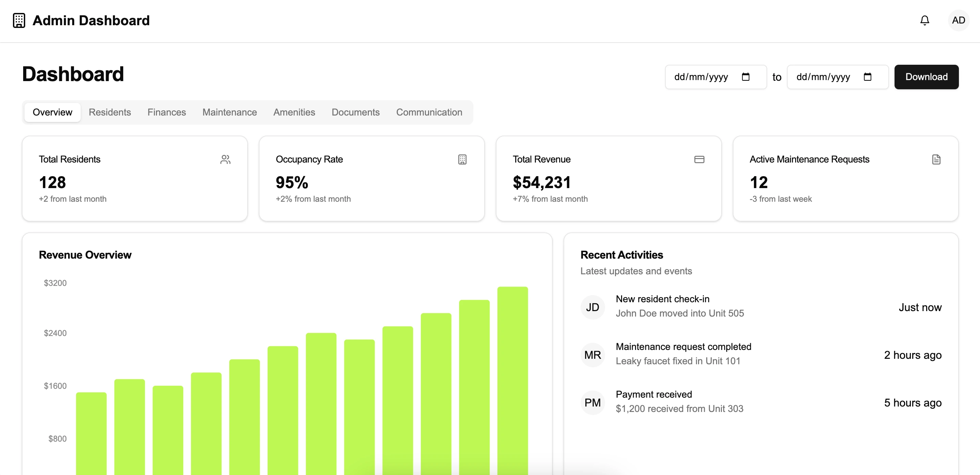Select the Communication tab

pyautogui.click(x=429, y=112)
